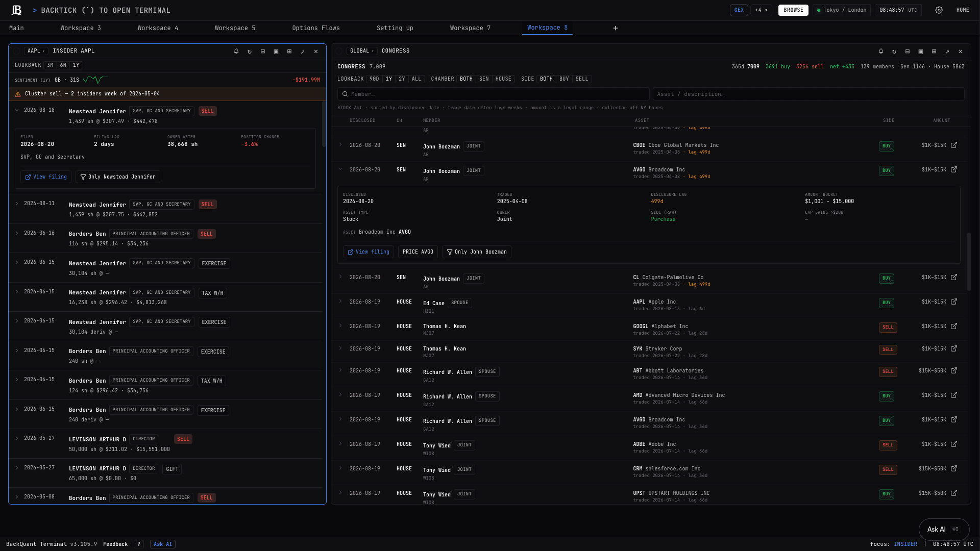Screen dimensions: 980x551
Task: Set Congress lookback to 2Y
Action: (402, 79)
